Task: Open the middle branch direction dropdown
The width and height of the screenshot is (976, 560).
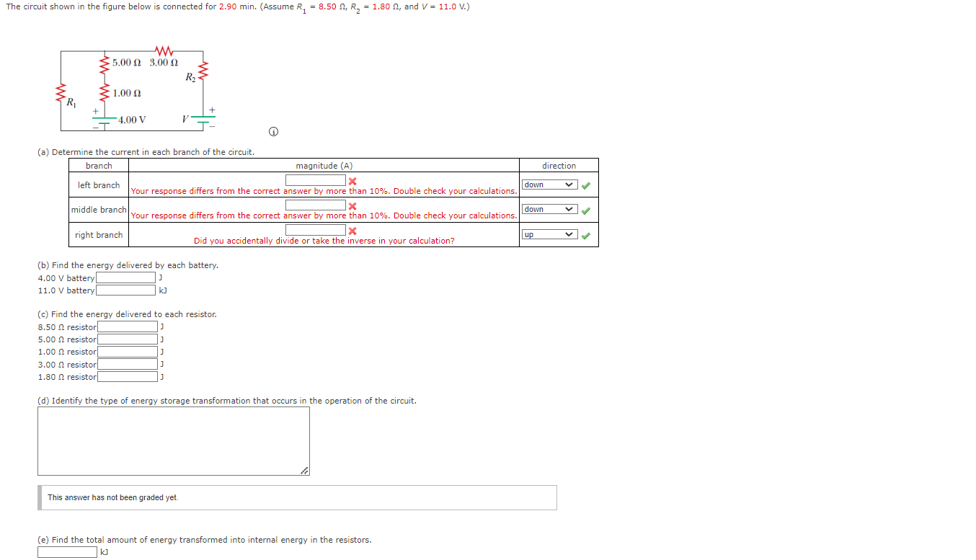Action: (549, 210)
